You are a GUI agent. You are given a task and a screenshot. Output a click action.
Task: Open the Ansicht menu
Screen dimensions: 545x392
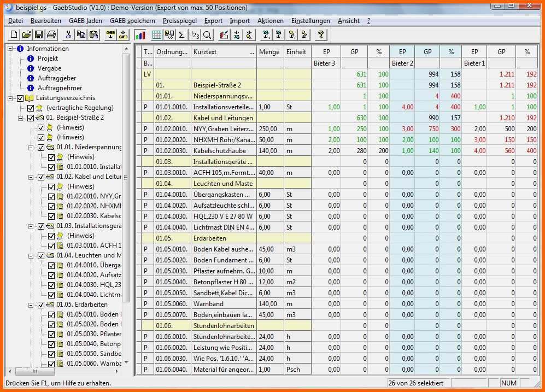pos(349,21)
